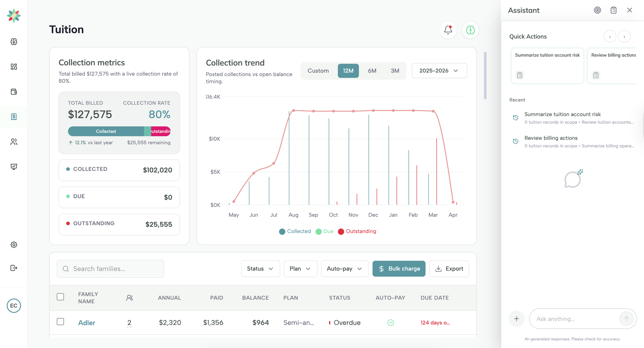Expand the Status filter dropdown
This screenshot has width=644, height=348.
pos(260,269)
